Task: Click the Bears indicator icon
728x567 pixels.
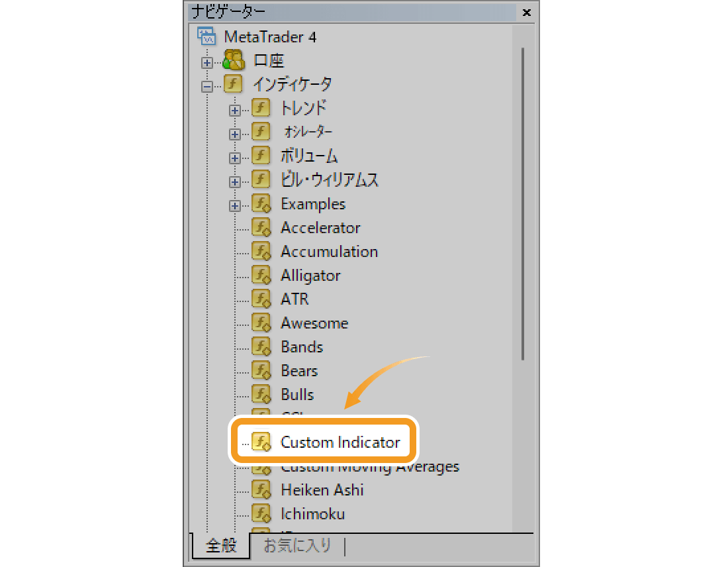Action: point(261,371)
